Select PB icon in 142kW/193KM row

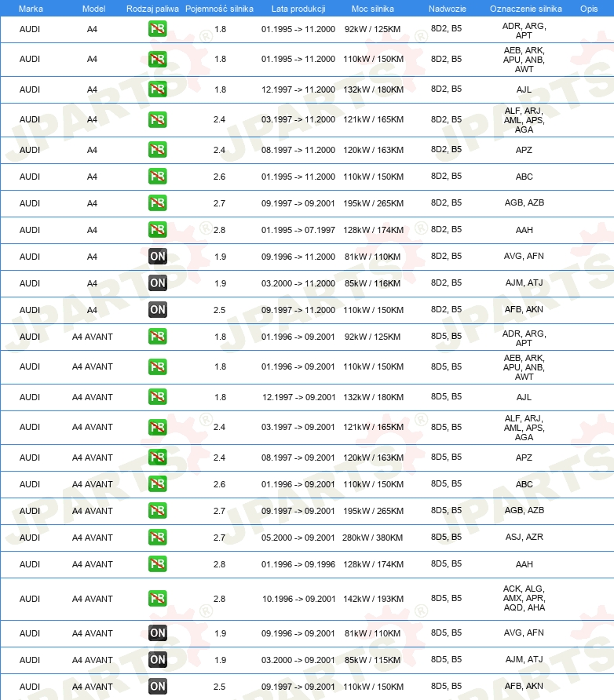(158, 599)
